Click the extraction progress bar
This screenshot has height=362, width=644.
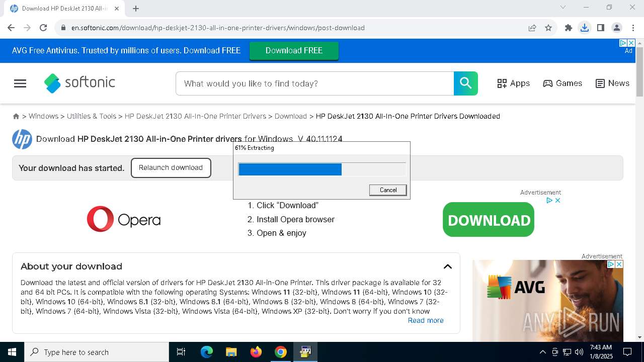[322, 169]
